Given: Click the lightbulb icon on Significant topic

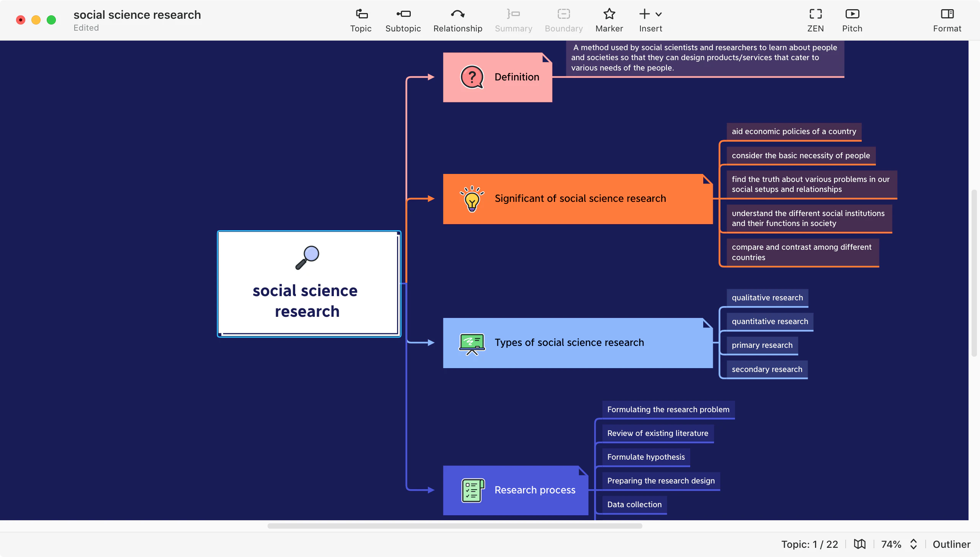Looking at the screenshot, I should point(472,198).
